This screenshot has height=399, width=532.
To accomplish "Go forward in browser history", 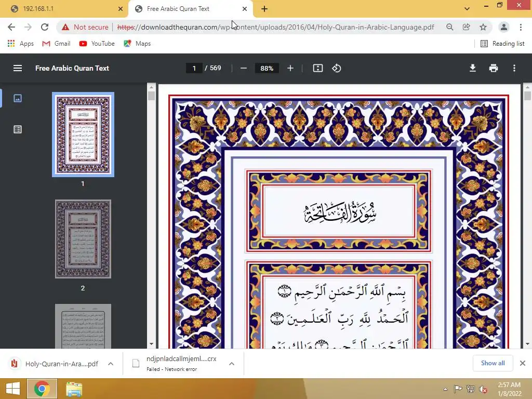I will (x=28, y=27).
